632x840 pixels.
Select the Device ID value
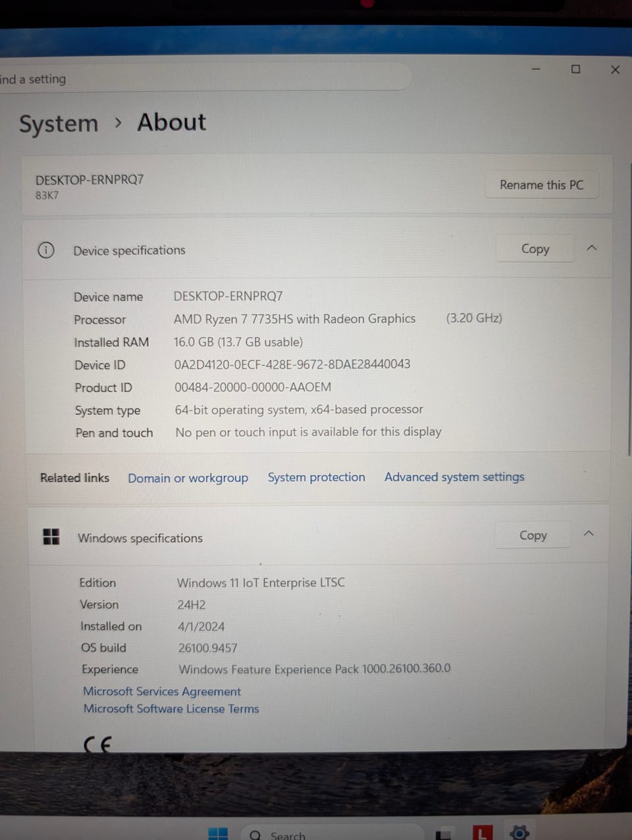pyautogui.click(x=292, y=364)
